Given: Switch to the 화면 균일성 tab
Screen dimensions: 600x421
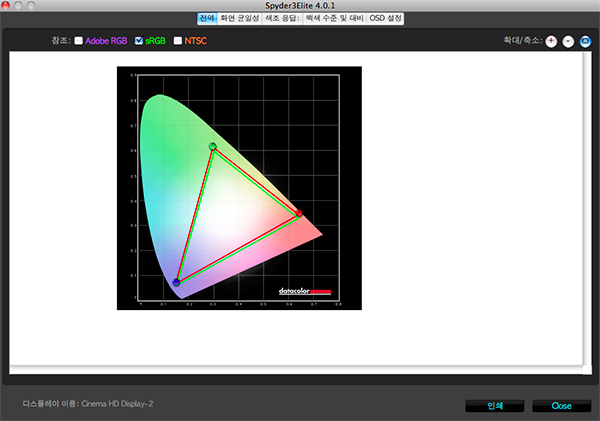Looking at the screenshot, I should (x=239, y=18).
